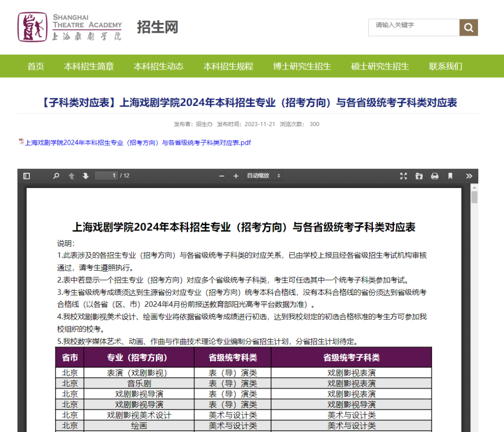Click the PDF zoom in plus button
This screenshot has height=432, width=504.
click(236, 176)
